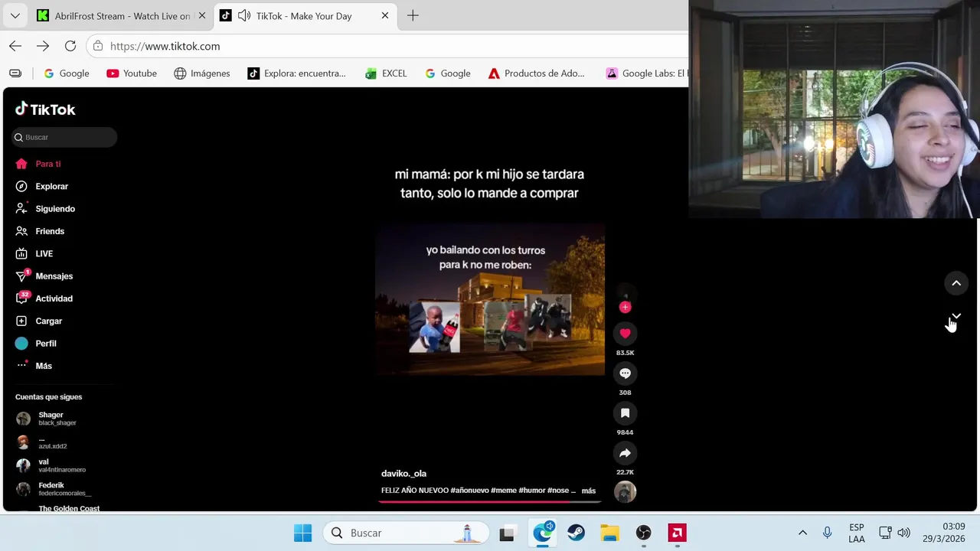Open the AMD software taskbar icon
The width and height of the screenshot is (980, 551).
click(x=677, y=533)
